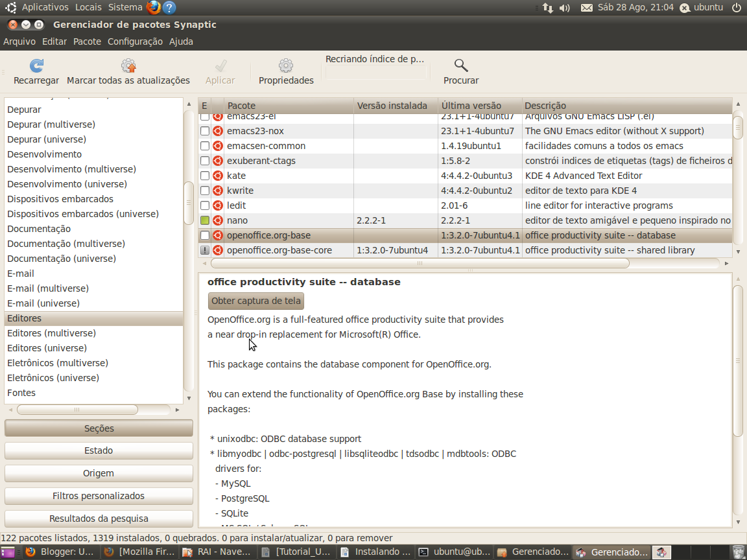Open the mail envelope indicator
Image resolution: width=747 pixels, height=560 pixels.
pos(586,8)
